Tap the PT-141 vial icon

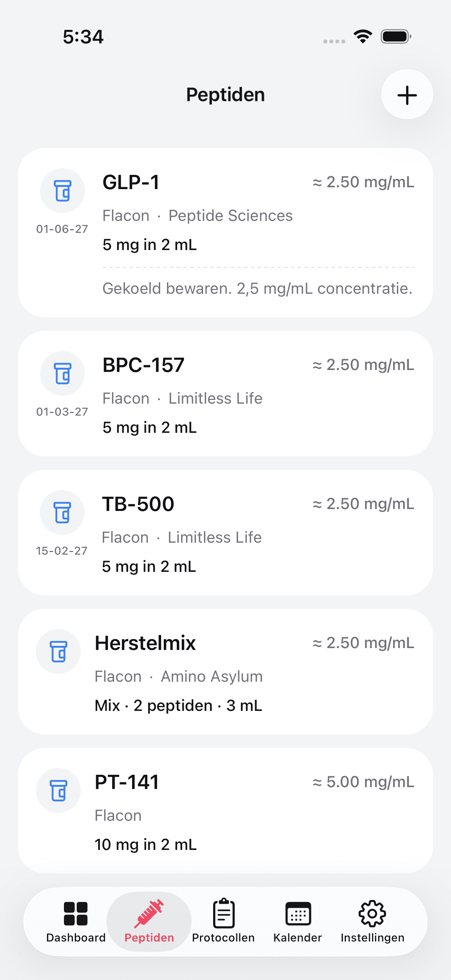tap(58, 790)
